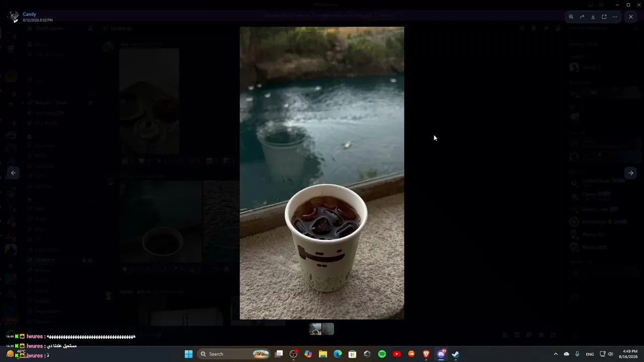Viewport: 644px width, 362px height.
Task: Open File Explorer from the taskbar
Action: coord(323,354)
